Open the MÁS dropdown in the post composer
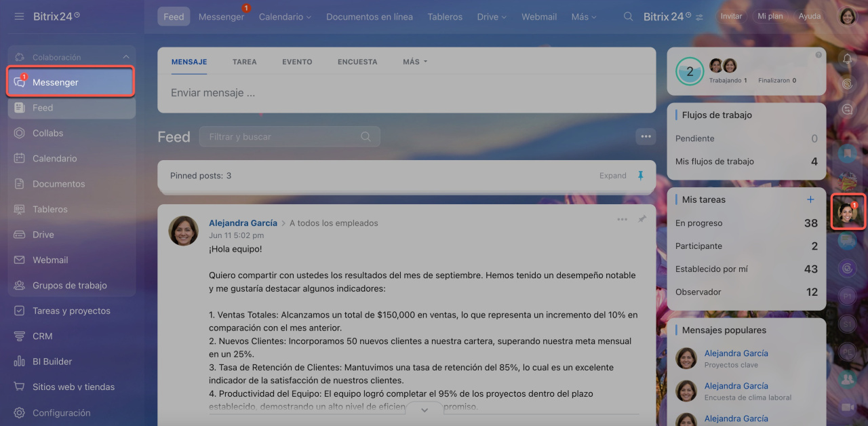Image resolution: width=868 pixels, height=426 pixels. 415,62
